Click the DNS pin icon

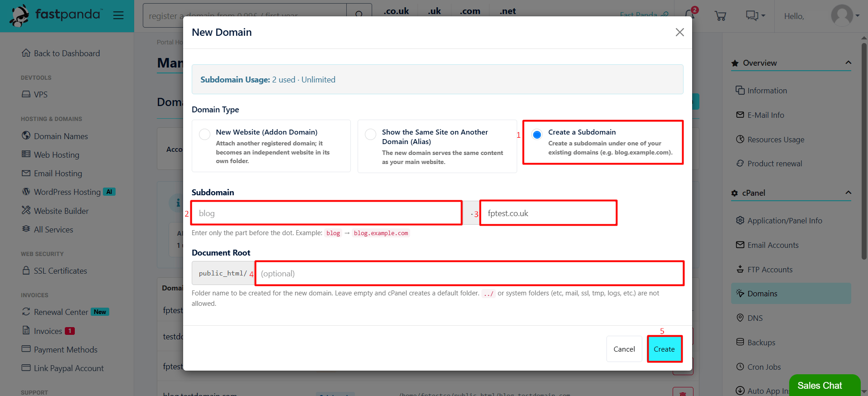(740, 318)
